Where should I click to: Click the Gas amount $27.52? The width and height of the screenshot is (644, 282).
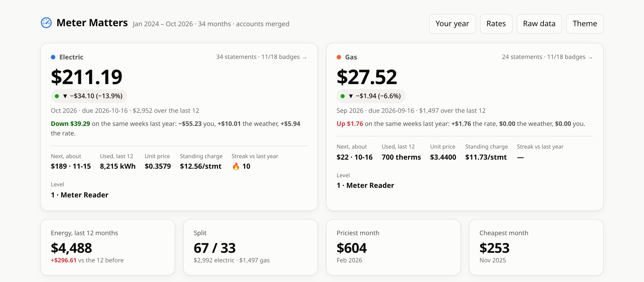(x=367, y=77)
